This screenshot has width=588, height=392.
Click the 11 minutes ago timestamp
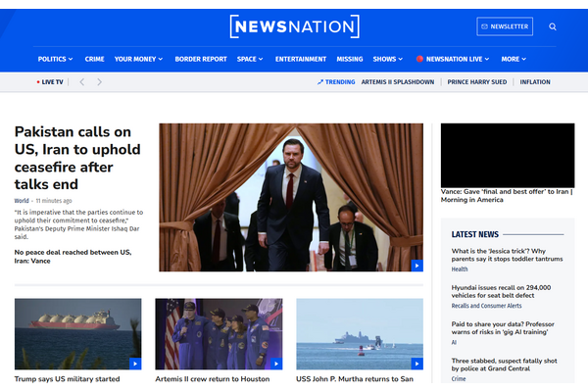54,201
